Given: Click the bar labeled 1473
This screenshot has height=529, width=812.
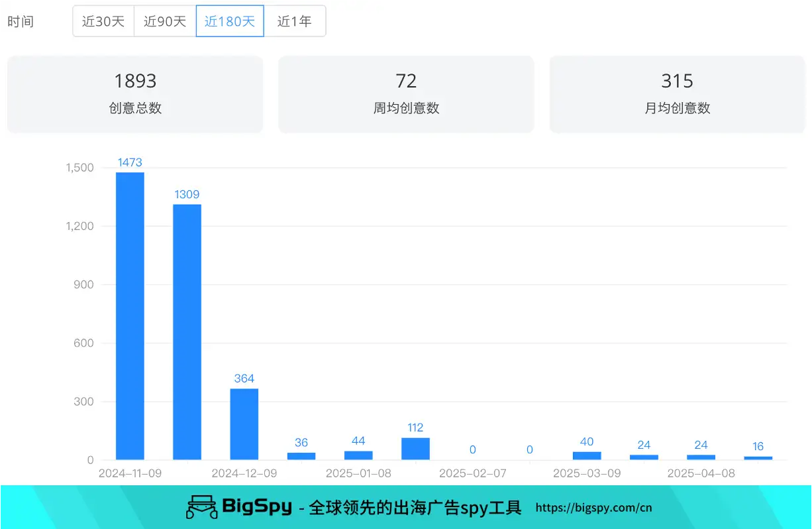Looking at the screenshot, I should tap(130, 316).
